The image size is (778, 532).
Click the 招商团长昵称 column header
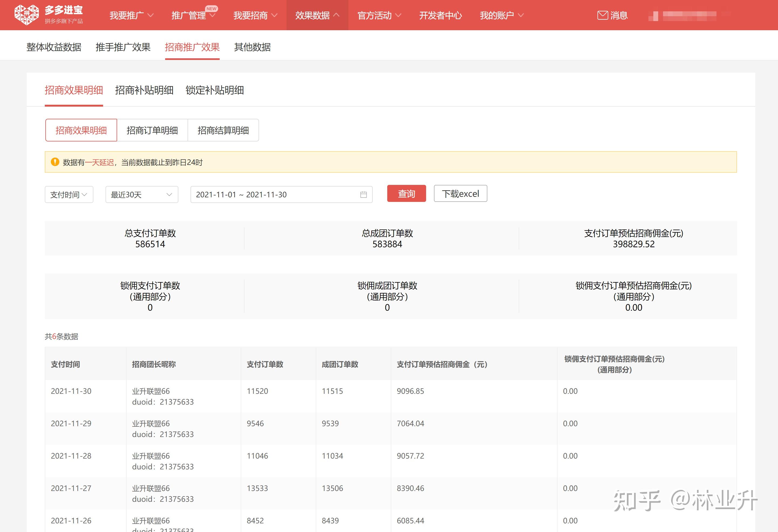(154, 364)
